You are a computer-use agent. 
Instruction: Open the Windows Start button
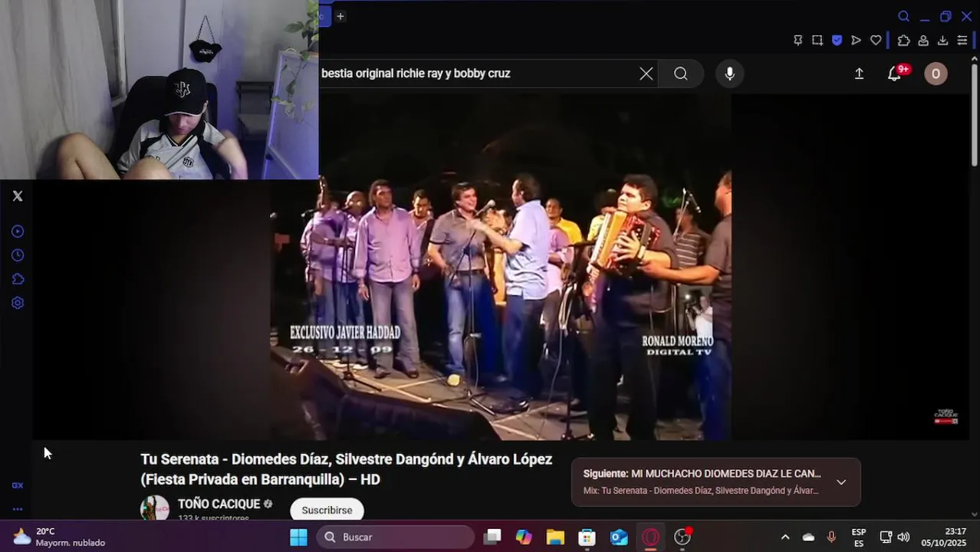(298, 537)
